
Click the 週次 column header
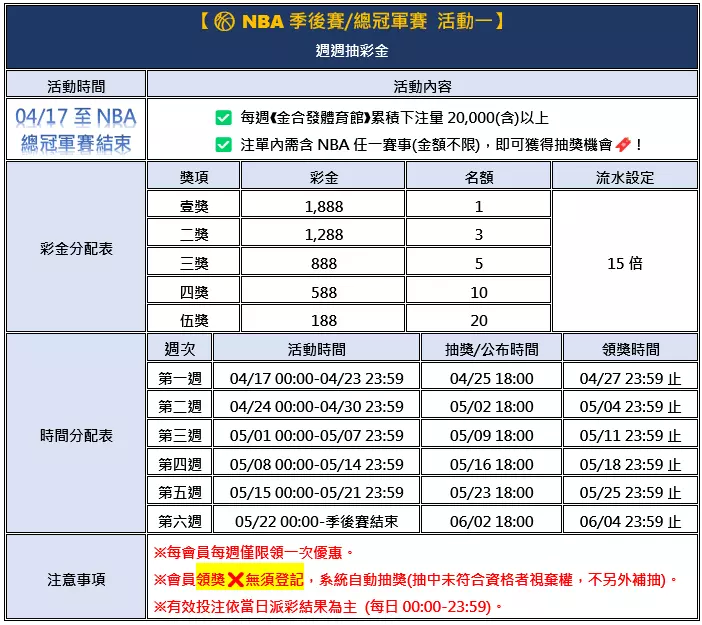(180, 347)
